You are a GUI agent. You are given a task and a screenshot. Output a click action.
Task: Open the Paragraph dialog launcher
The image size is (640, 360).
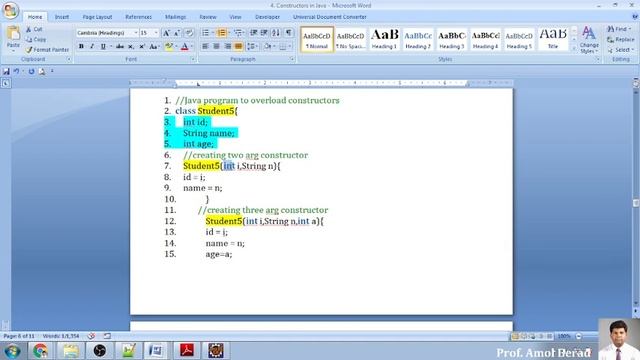292,60
